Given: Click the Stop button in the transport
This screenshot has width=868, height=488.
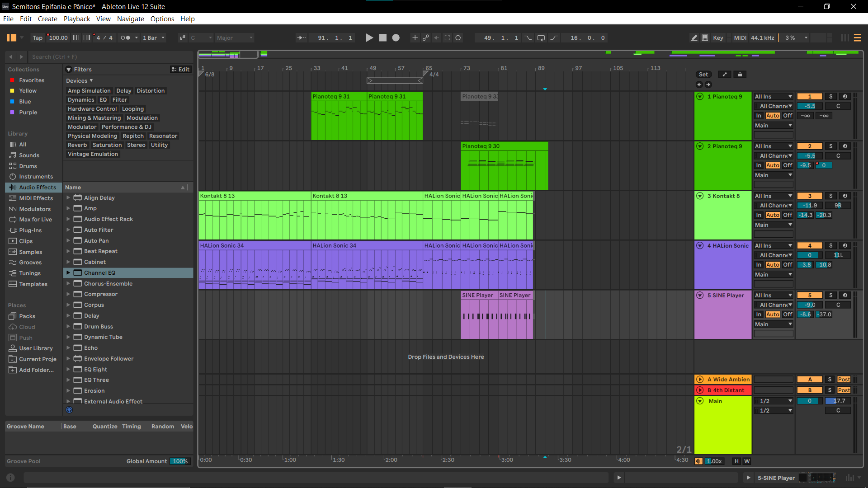Looking at the screenshot, I should (383, 38).
